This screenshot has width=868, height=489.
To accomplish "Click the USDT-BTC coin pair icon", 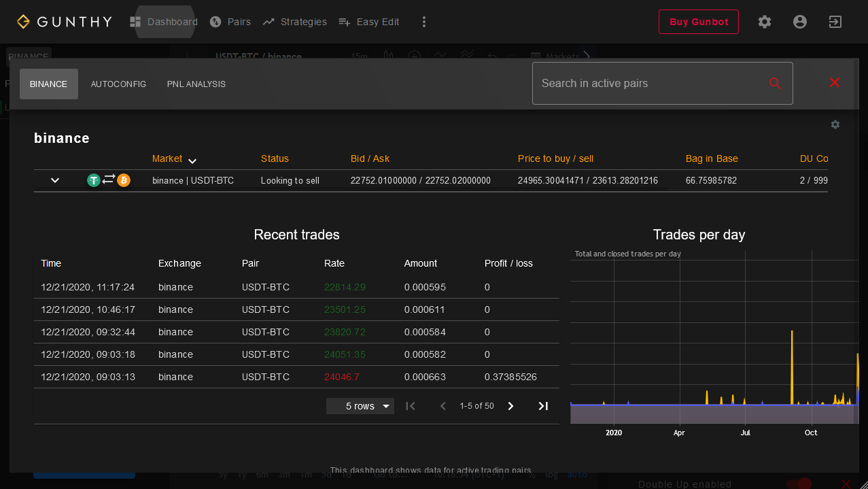I will (109, 180).
